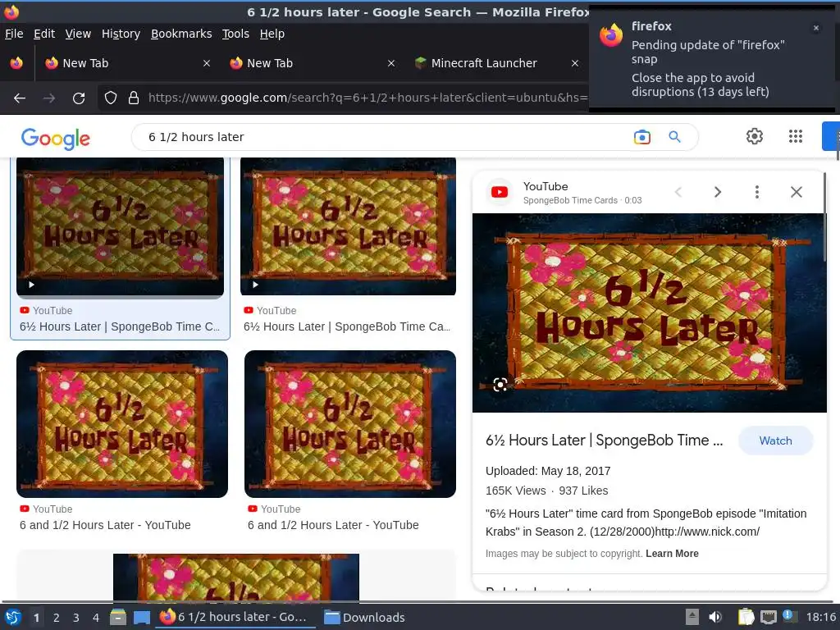Open the Bookmarks menu
This screenshot has height=630, width=840.
point(181,34)
